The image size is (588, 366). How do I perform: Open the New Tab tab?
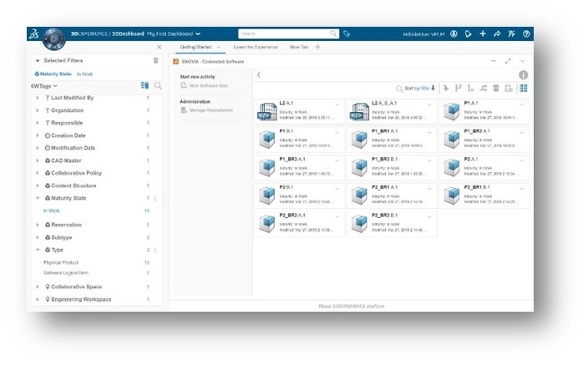(299, 47)
